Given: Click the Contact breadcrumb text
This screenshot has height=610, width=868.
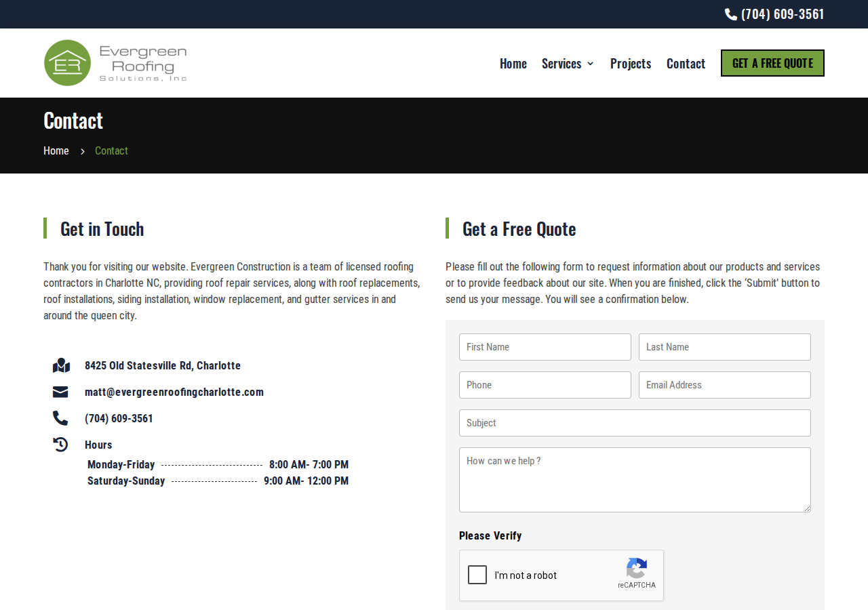Looking at the screenshot, I should point(111,150).
